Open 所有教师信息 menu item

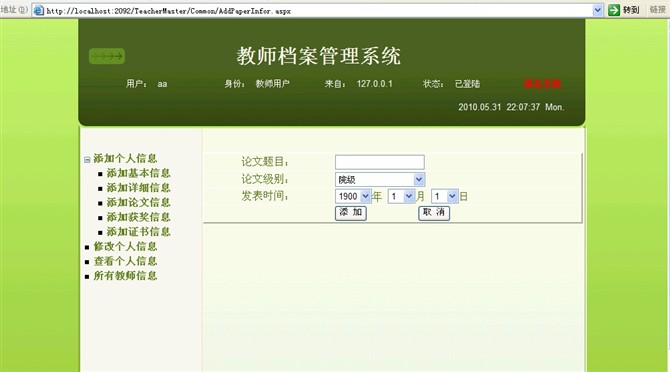125,276
